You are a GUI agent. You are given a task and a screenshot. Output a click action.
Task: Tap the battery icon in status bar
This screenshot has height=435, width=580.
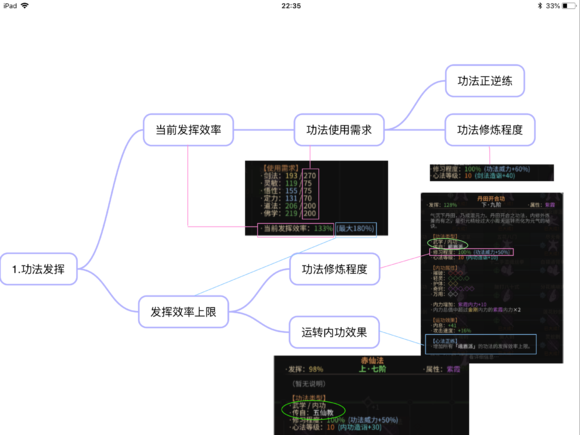569,6
